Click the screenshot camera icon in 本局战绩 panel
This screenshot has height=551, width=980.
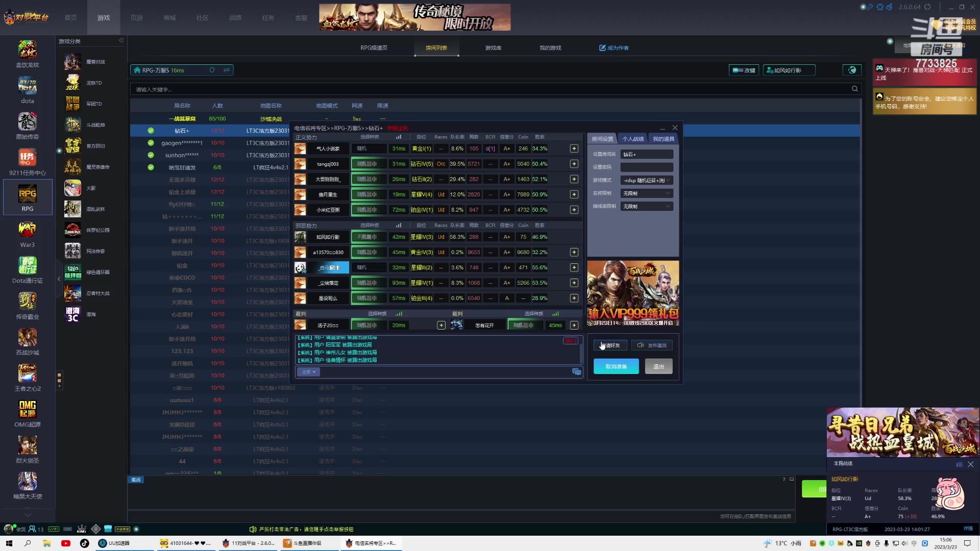tap(959, 464)
